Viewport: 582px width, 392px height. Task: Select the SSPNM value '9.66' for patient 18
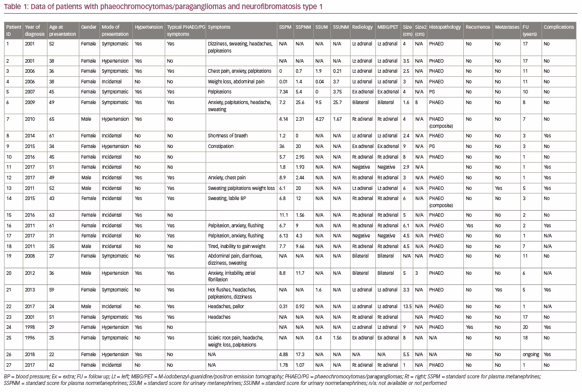coord(300,246)
